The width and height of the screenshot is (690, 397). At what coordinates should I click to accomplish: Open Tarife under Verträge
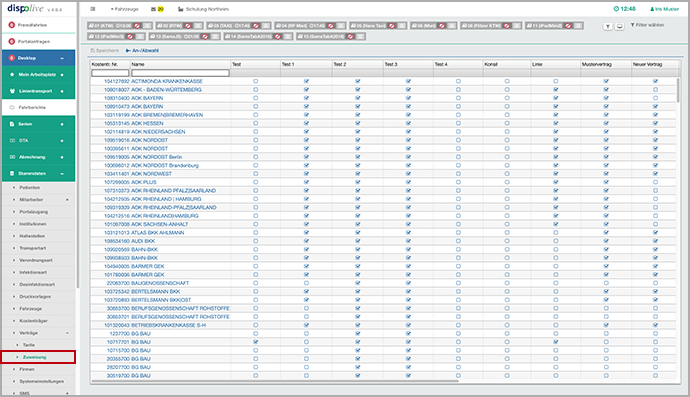pos(29,345)
